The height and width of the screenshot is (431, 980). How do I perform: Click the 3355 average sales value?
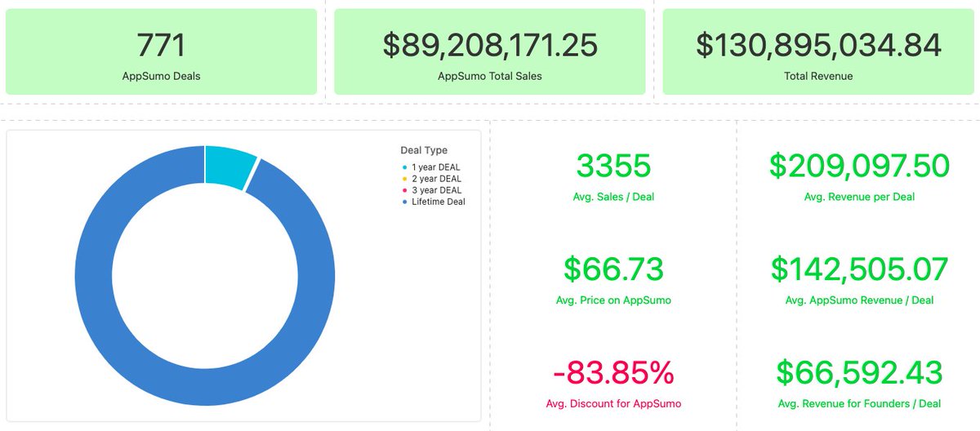(614, 166)
